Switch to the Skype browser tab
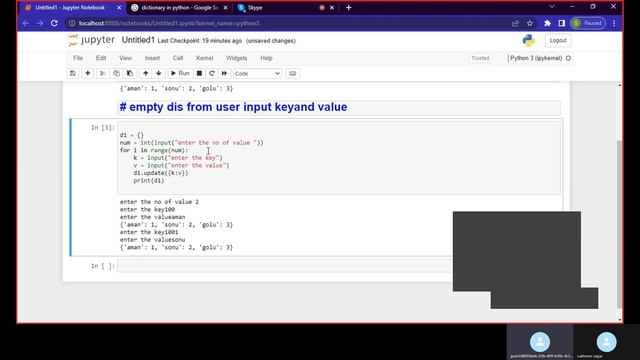Viewport: 640px width, 360px height. pos(255,8)
